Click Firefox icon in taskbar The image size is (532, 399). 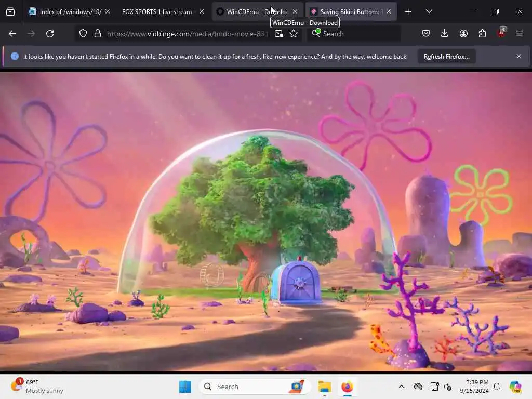347,387
